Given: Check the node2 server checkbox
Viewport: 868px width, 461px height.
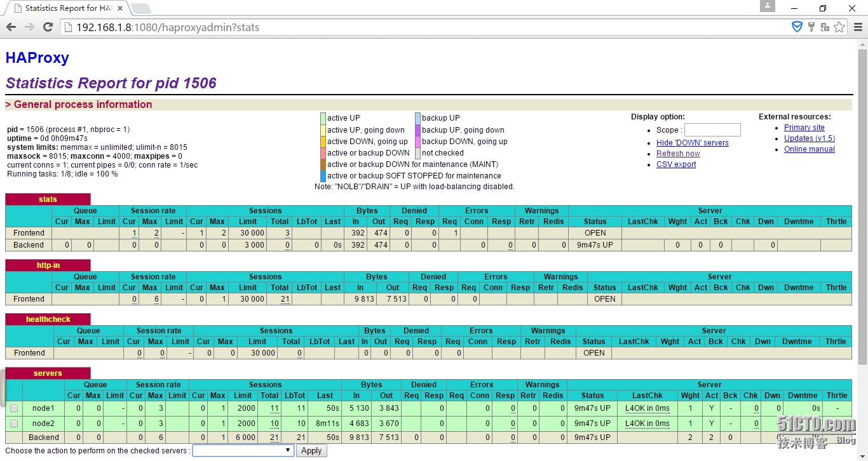Looking at the screenshot, I should [x=14, y=424].
